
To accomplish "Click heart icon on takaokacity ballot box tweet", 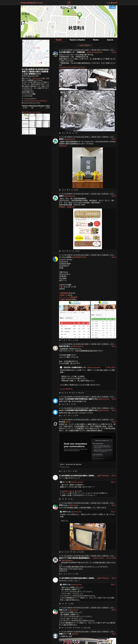I will [67, 190].
